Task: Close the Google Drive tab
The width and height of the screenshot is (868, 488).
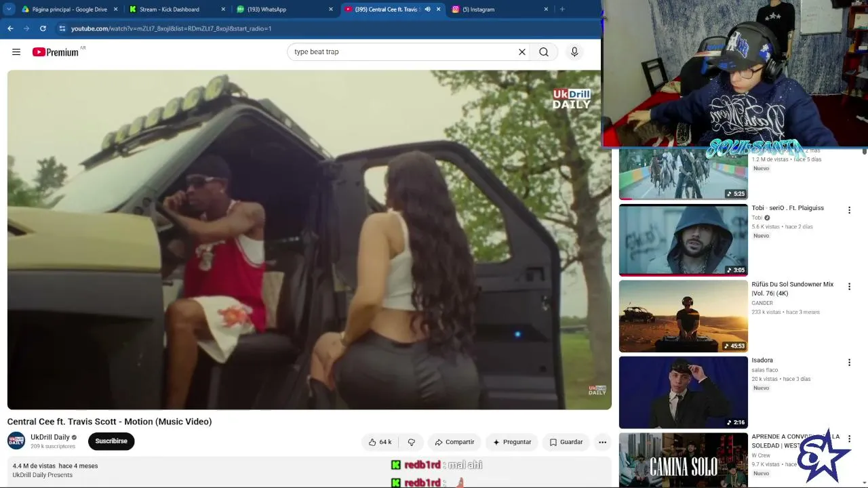Action: tap(115, 9)
